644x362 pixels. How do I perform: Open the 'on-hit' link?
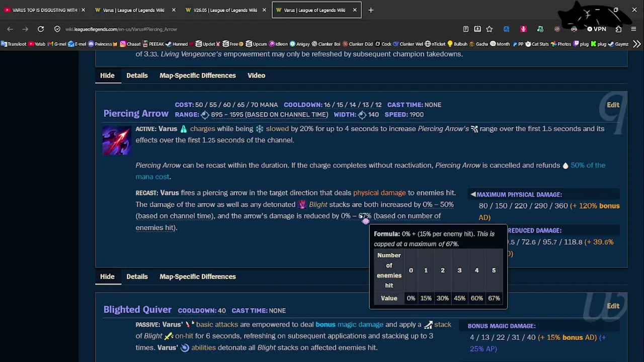[x=184, y=336]
